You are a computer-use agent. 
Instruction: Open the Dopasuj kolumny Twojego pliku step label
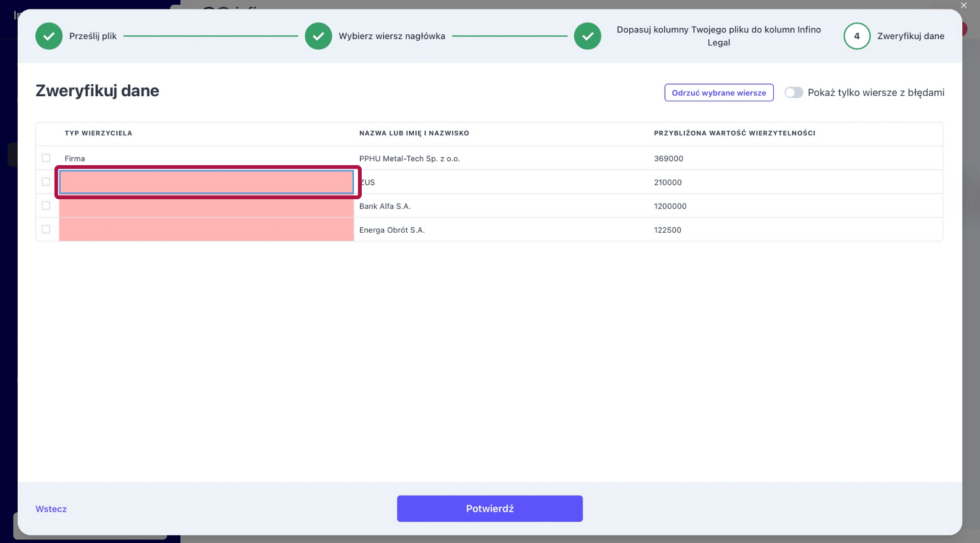pos(719,36)
